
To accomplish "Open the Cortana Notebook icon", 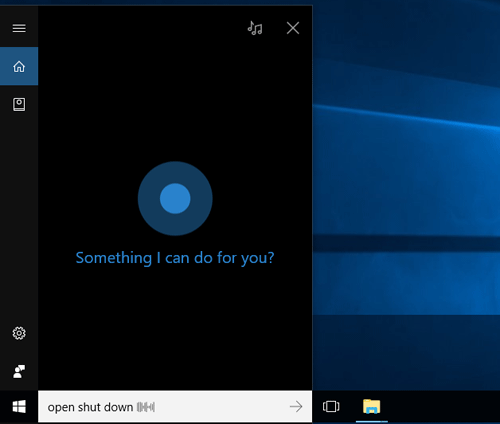I will pos(19,104).
